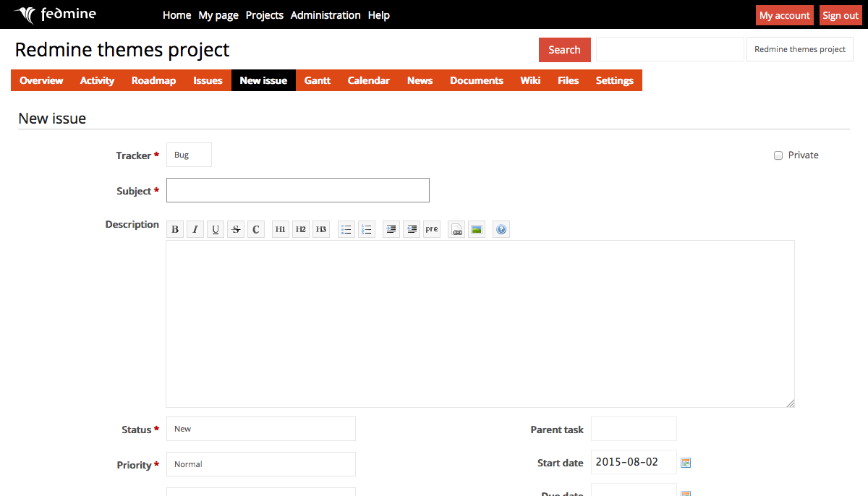Open My page in the top menu
Viewport: 868px width, 496px height.
click(218, 15)
